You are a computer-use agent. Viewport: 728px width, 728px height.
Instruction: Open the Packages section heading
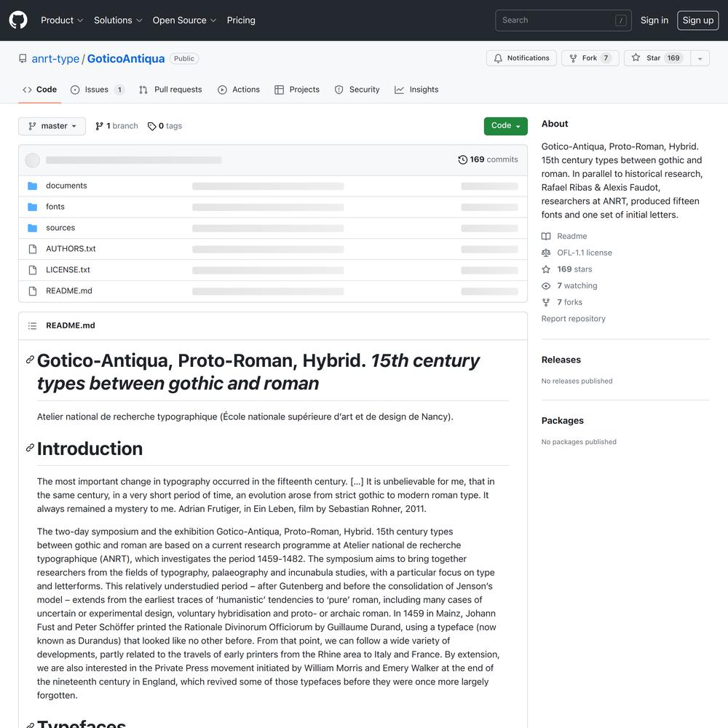562,421
